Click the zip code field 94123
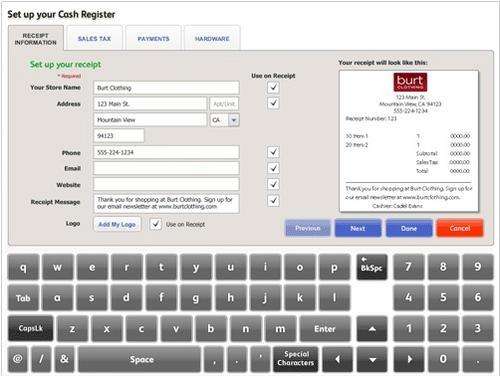The width and height of the screenshot is (500, 376). click(119, 136)
